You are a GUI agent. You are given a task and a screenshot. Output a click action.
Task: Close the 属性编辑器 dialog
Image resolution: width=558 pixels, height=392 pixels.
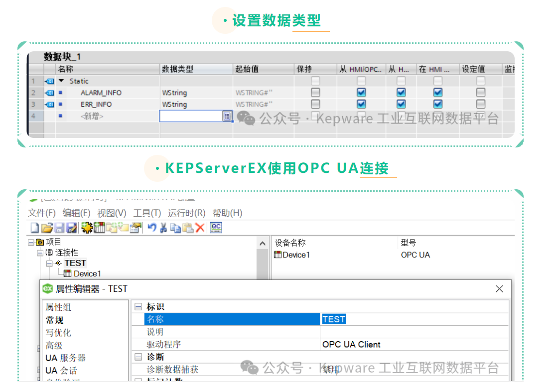point(499,289)
